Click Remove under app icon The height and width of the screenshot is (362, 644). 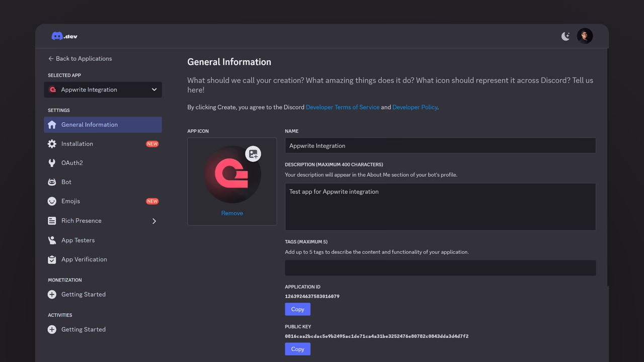[x=232, y=213]
